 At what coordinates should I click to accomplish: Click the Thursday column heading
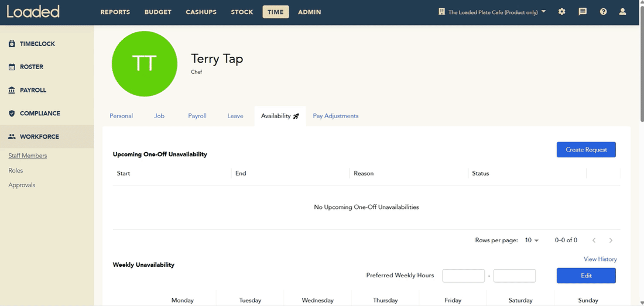385,300
